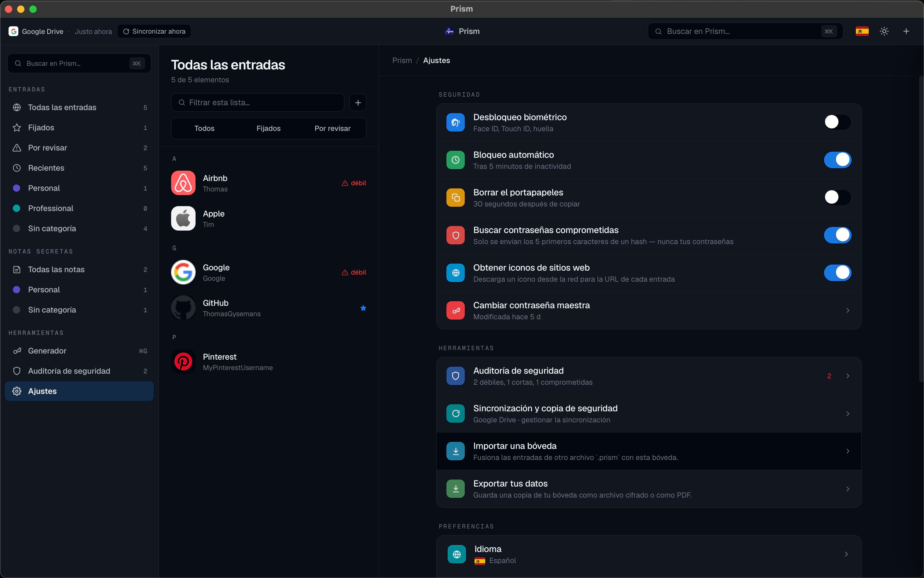Click the Filtrar esta lista filter field

(258, 102)
